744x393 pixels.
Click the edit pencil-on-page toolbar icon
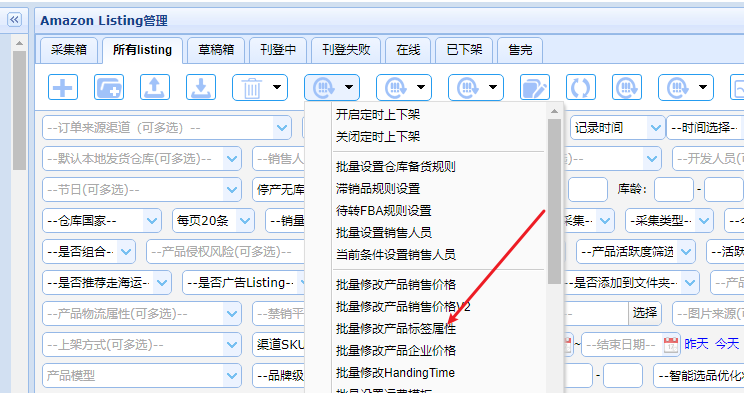coord(534,87)
